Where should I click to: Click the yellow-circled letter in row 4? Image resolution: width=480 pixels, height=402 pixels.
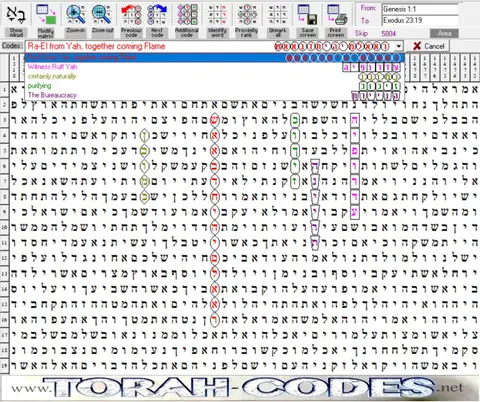(145, 135)
